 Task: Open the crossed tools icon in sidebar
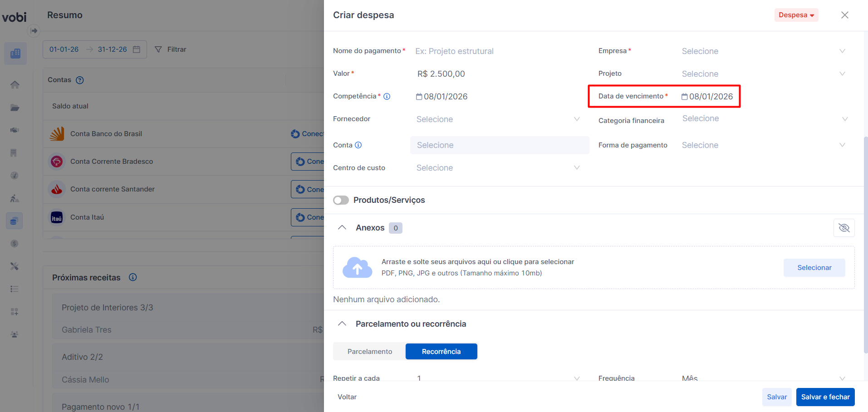tap(15, 266)
